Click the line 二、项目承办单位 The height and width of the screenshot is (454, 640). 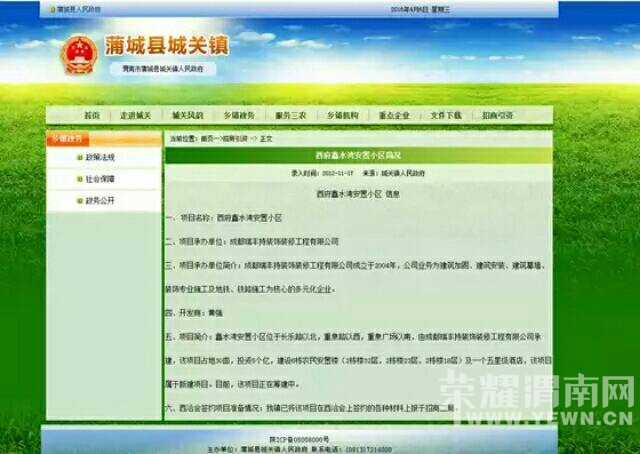252,242
